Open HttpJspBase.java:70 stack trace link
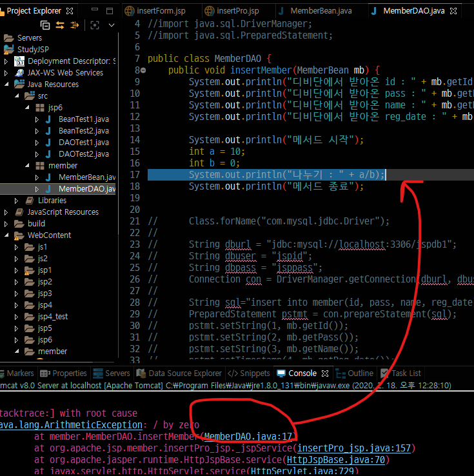 tap(336, 460)
